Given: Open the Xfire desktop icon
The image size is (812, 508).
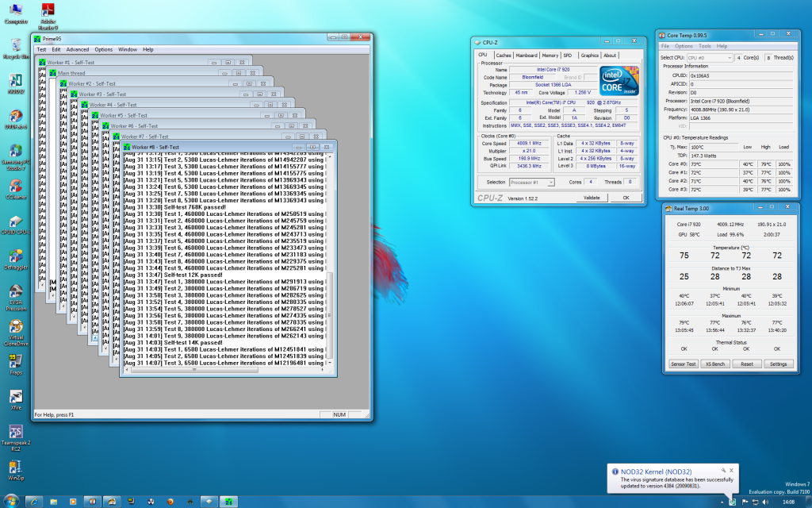Looking at the screenshot, I should point(16,400).
